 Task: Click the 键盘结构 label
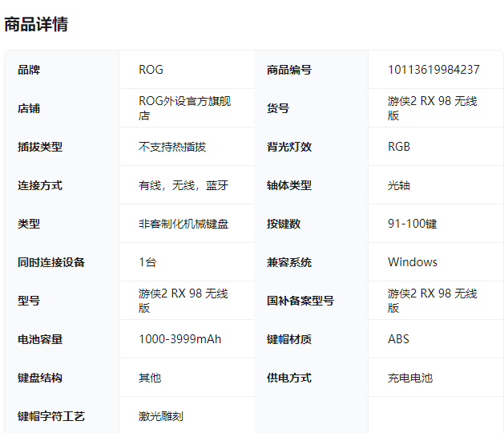(x=40, y=378)
